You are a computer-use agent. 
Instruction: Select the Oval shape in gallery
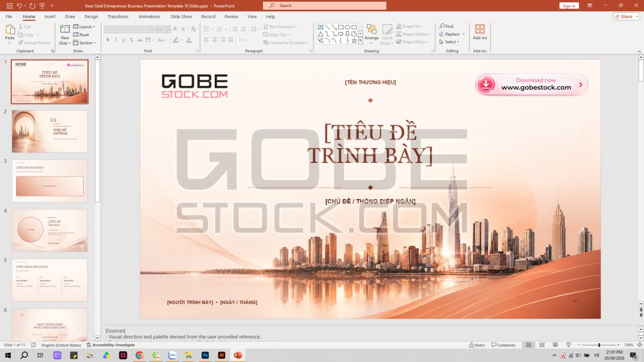(x=347, y=27)
